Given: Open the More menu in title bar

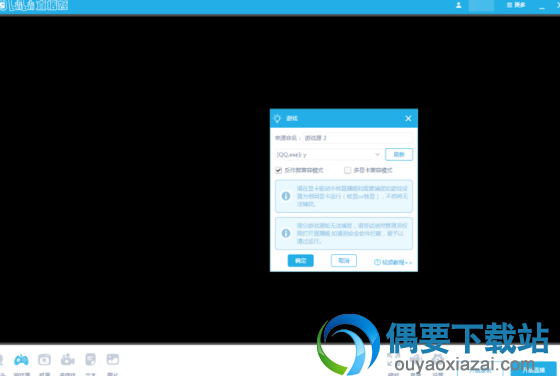Looking at the screenshot, I should [x=516, y=5].
